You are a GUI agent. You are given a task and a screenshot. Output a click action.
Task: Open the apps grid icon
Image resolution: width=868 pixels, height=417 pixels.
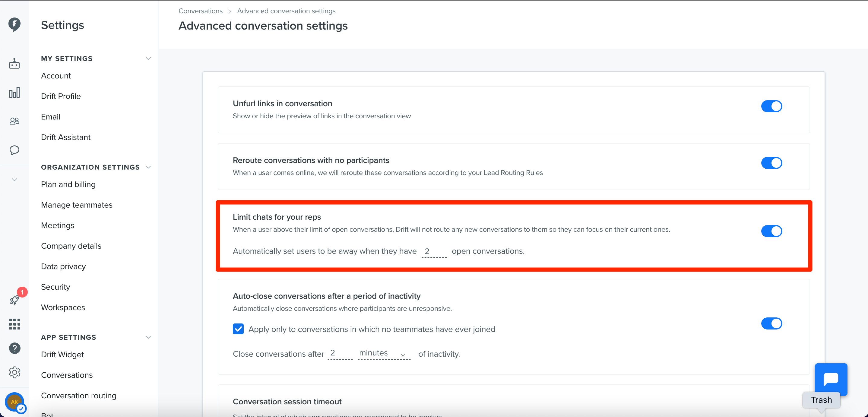click(x=14, y=324)
